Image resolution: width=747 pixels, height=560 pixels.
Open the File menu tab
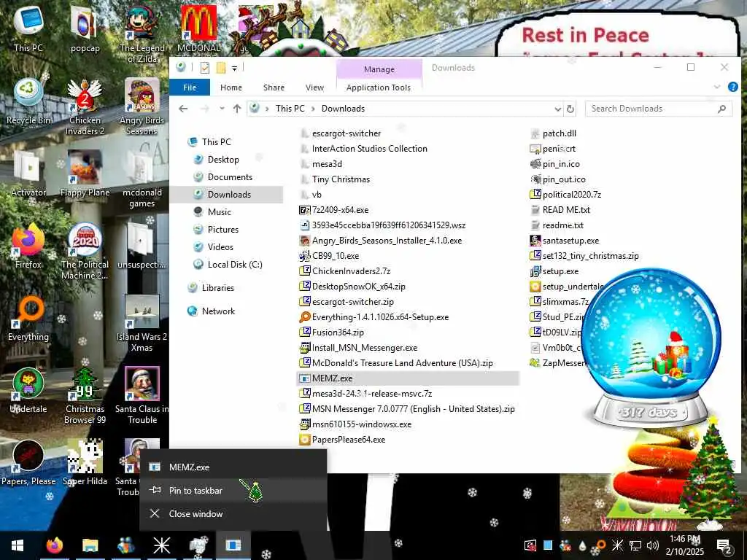coord(190,87)
